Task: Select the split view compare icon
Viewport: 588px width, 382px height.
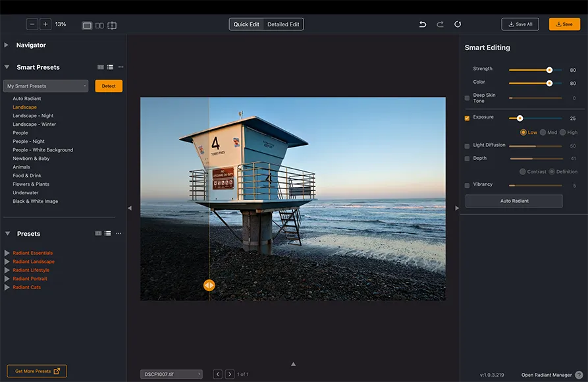Action: point(112,26)
